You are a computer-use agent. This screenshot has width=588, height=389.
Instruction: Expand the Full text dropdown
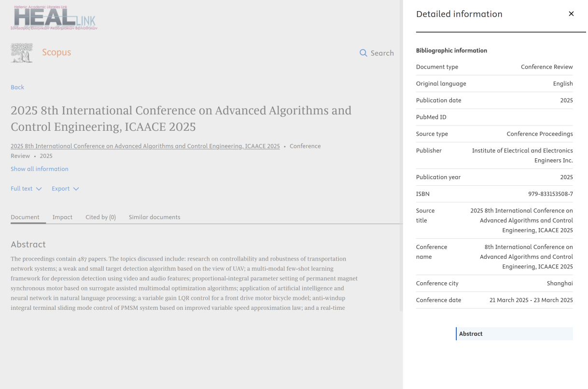(x=26, y=189)
